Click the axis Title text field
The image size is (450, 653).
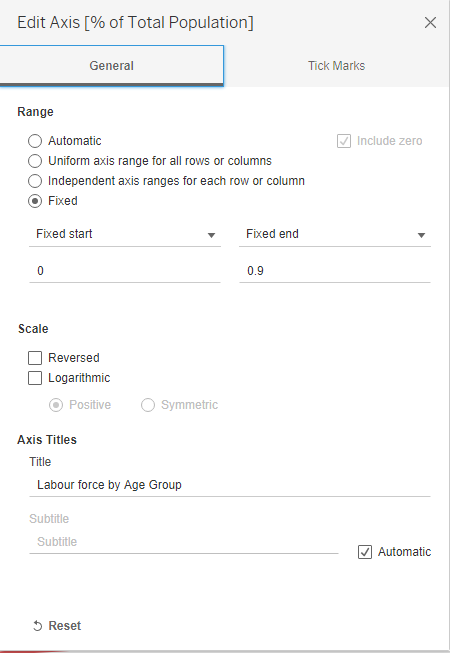[230, 485]
